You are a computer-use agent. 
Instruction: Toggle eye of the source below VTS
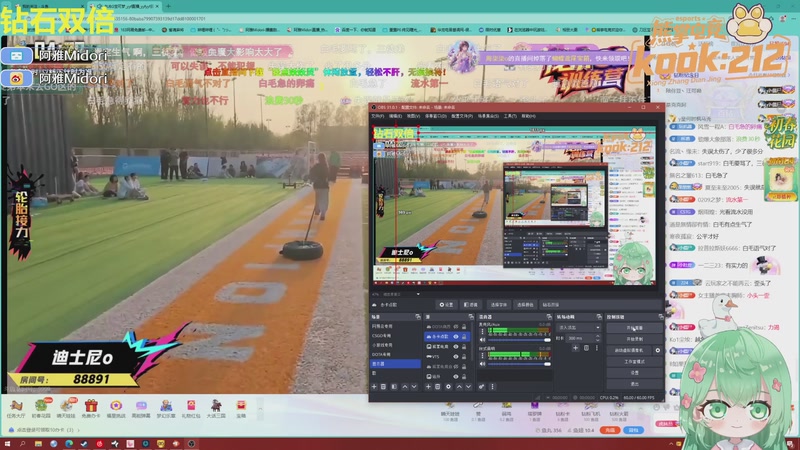point(456,366)
